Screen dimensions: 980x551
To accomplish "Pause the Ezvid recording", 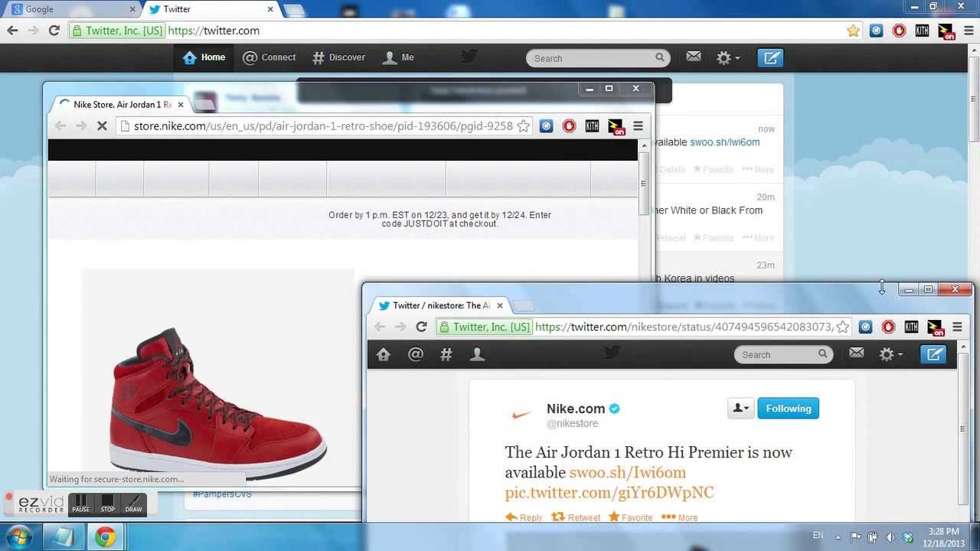I will coord(81,503).
